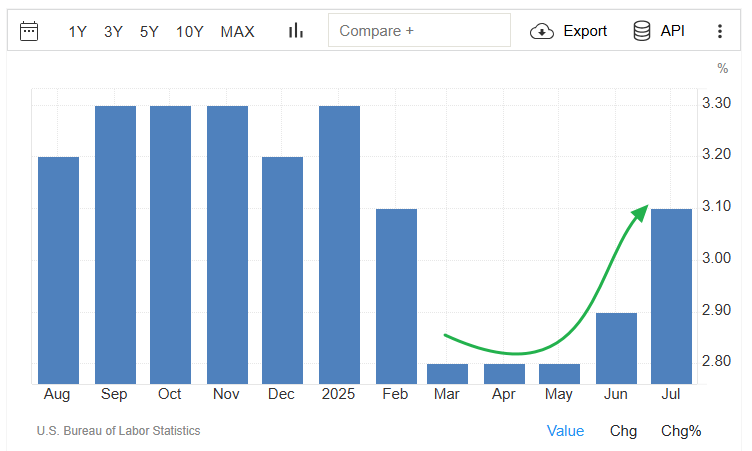Click the Compare + input field
The width and height of the screenshot is (752, 451).
[x=419, y=30]
